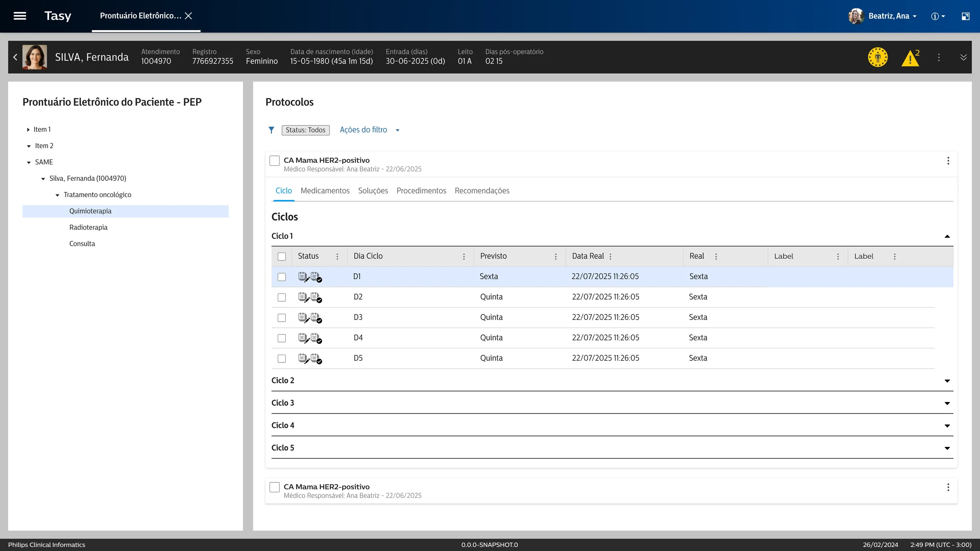The height and width of the screenshot is (551, 980).
Task: Click the yellow patient isolation badge icon
Action: (x=878, y=57)
